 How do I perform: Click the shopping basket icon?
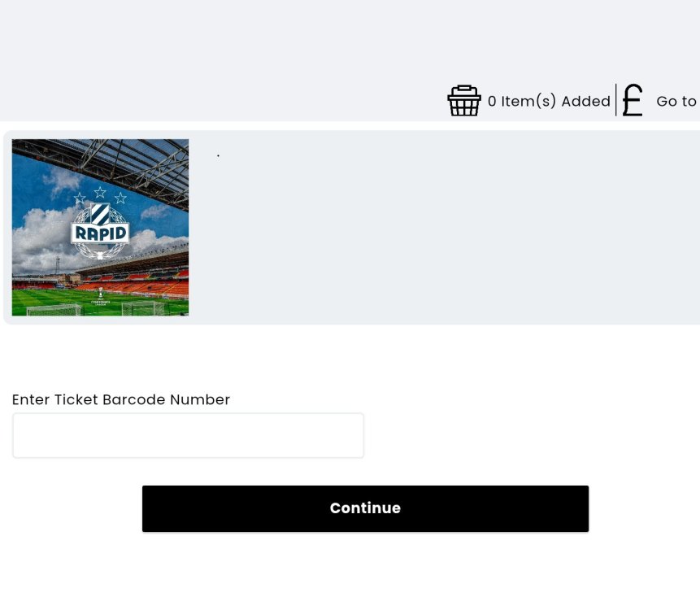(x=464, y=101)
